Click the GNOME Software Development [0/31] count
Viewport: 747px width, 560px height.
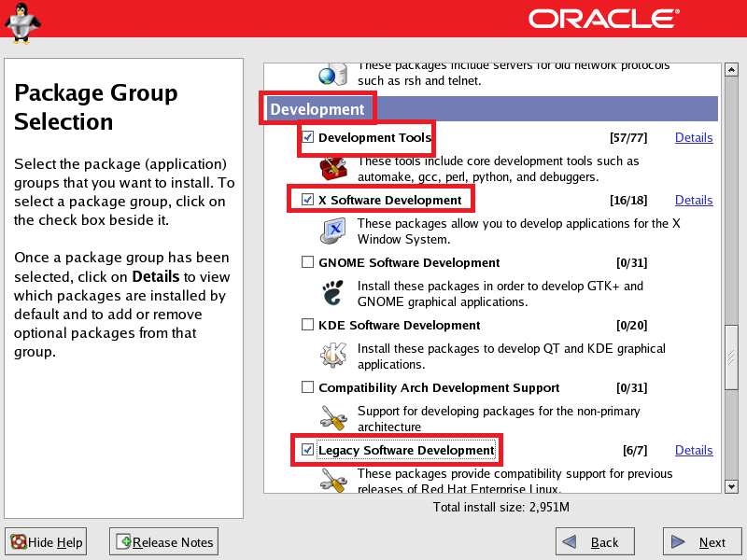(x=632, y=262)
